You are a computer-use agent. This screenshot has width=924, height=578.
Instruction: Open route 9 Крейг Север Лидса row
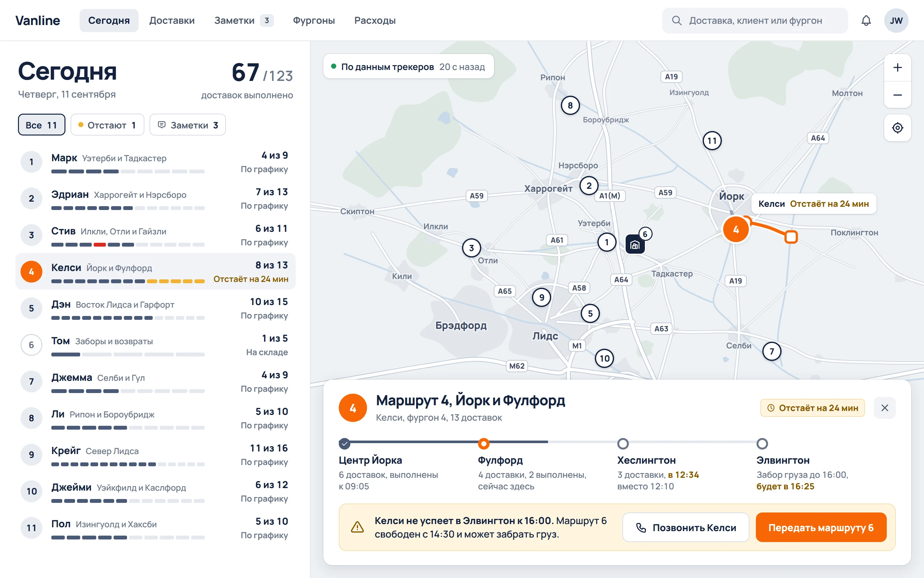(155, 454)
